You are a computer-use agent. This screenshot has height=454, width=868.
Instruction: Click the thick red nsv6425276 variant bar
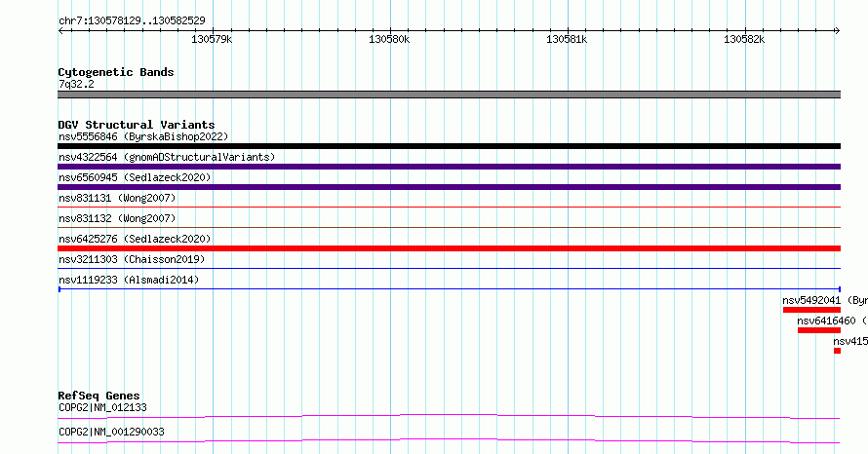pyautogui.click(x=449, y=248)
